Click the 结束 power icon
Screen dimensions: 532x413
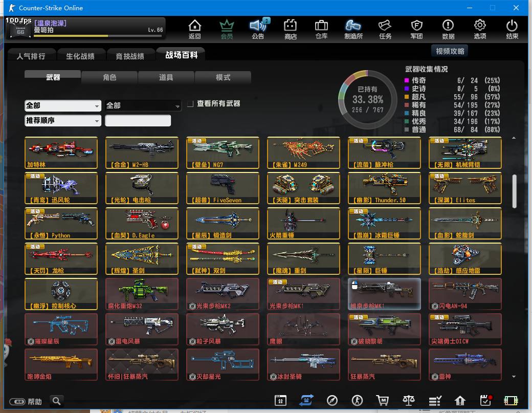coord(512,29)
